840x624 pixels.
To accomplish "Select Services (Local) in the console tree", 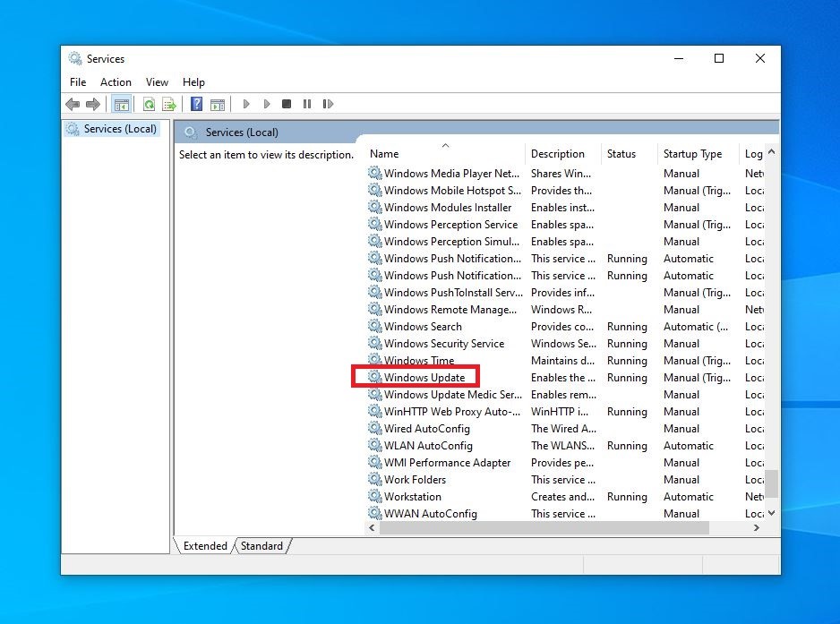I will click(120, 129).
